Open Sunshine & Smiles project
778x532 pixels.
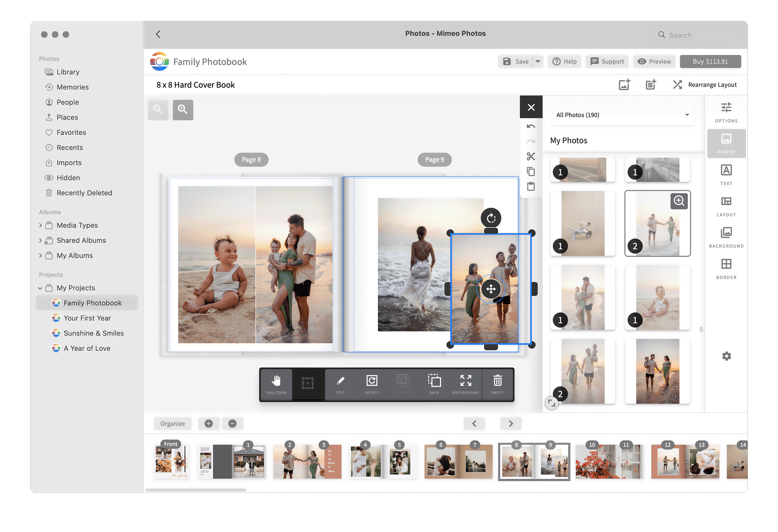tap(93, 333)
